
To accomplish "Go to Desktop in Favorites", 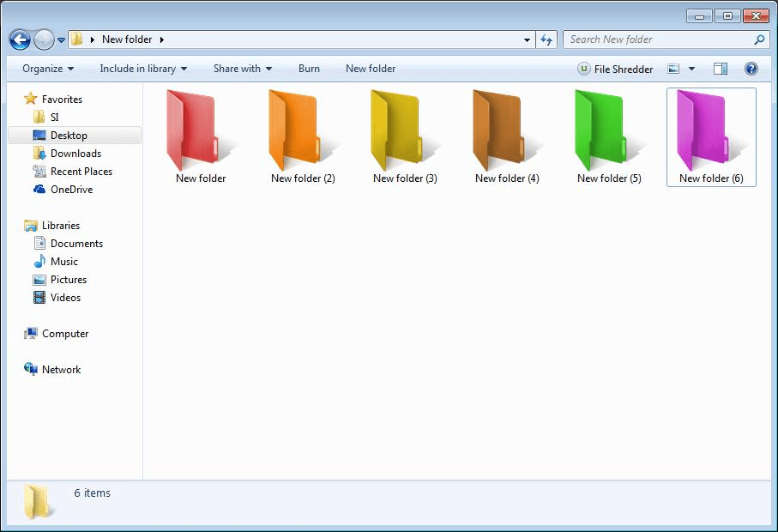I will coord(75,136).
